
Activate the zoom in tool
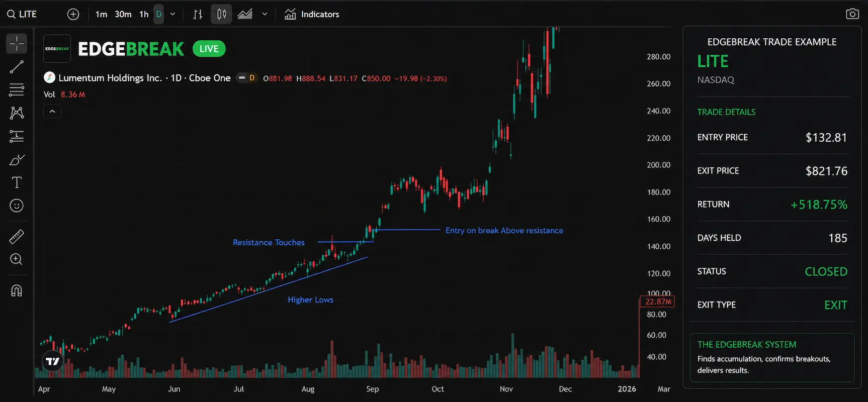click(17, 259)
